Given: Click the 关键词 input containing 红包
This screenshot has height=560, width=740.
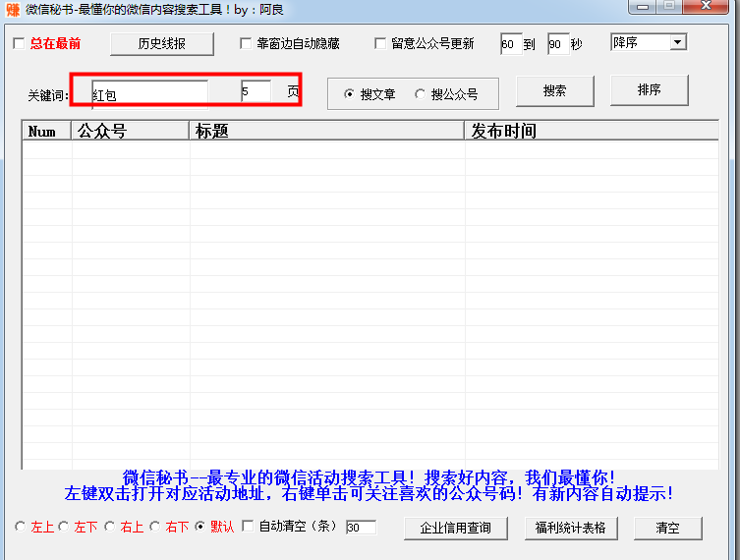Looking at the screenshot, I should 149,94.
